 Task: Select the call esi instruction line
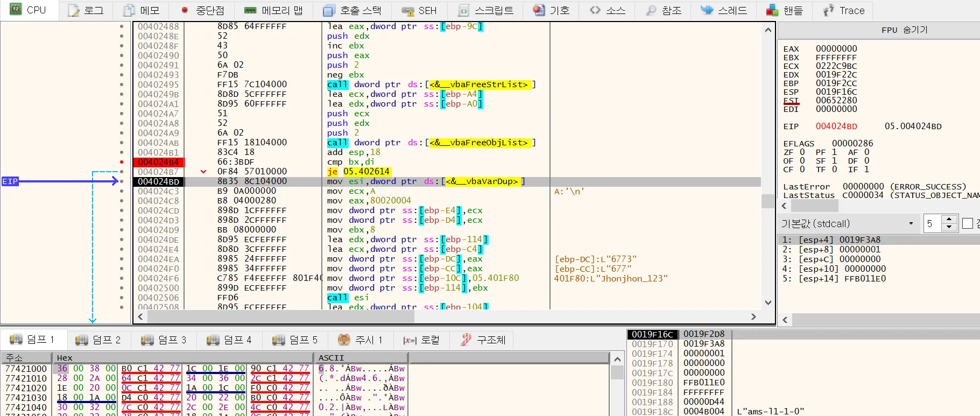point(348,298)
